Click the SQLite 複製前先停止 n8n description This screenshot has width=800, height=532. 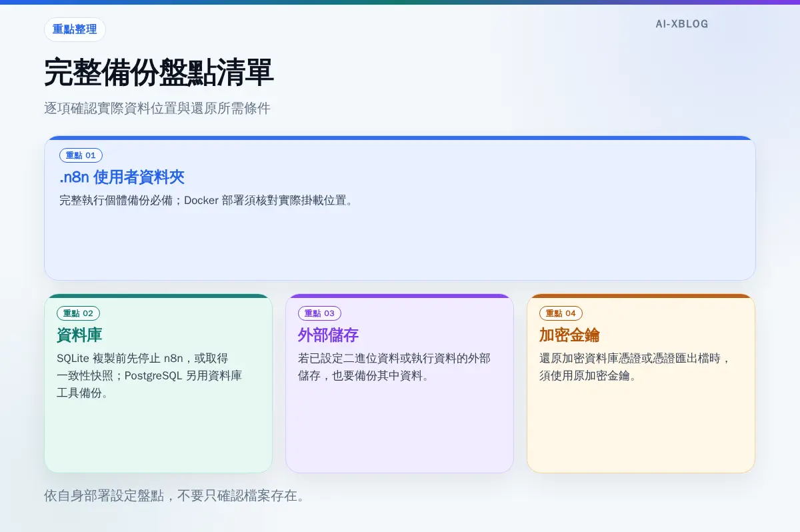point(149,375)
